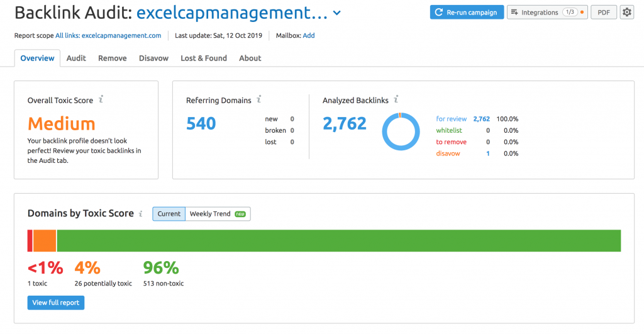Screen dimensions: 644x334
Task: Click the Mailbox Add link
Action: point(309,35)
